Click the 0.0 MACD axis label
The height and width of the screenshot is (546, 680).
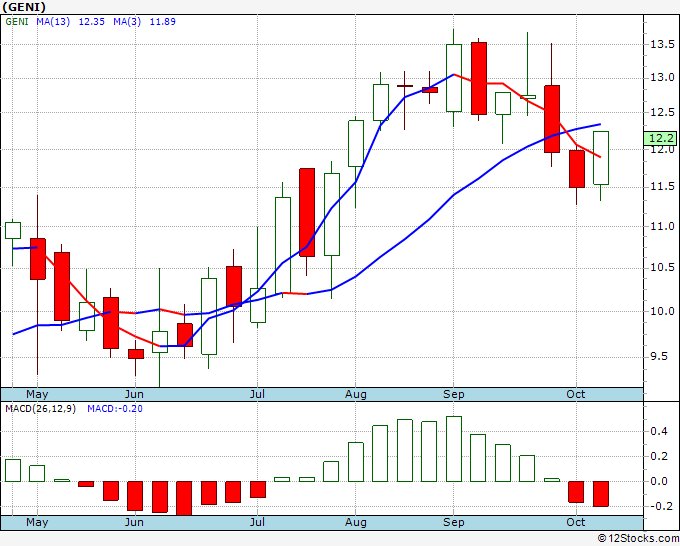click(659, 481)
